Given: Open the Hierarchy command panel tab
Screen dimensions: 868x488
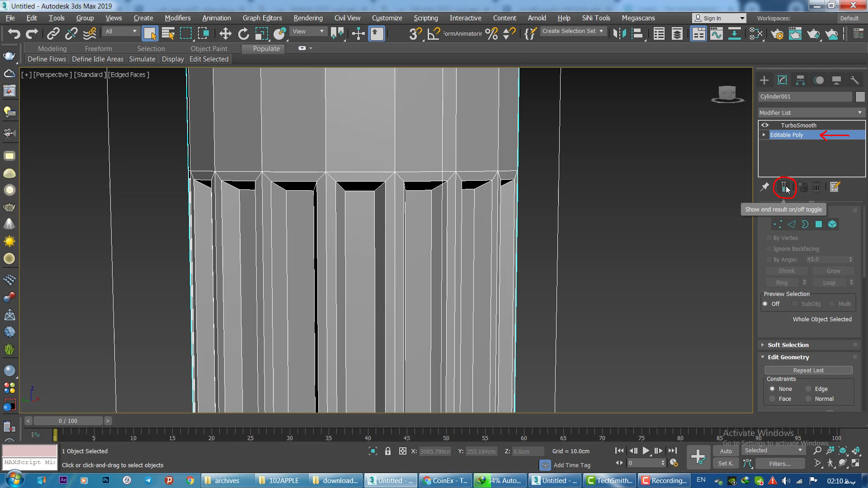Looking at the screenshot, I should [800, 80].
